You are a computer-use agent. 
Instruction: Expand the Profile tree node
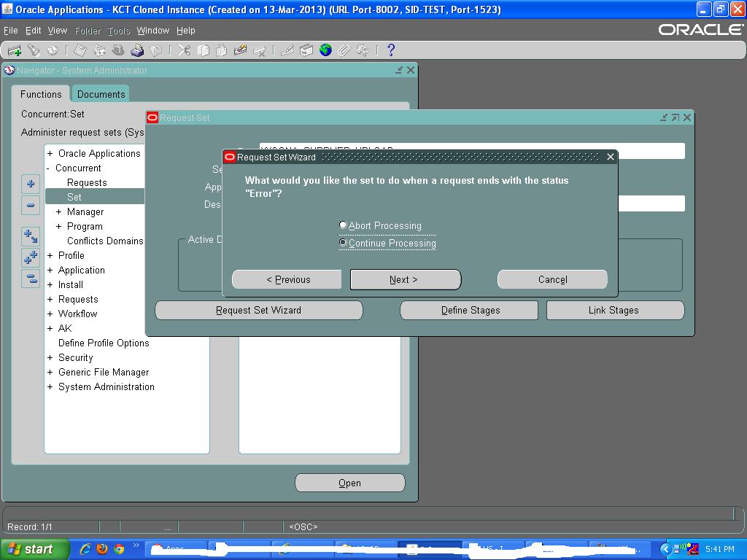pos(50,256)
